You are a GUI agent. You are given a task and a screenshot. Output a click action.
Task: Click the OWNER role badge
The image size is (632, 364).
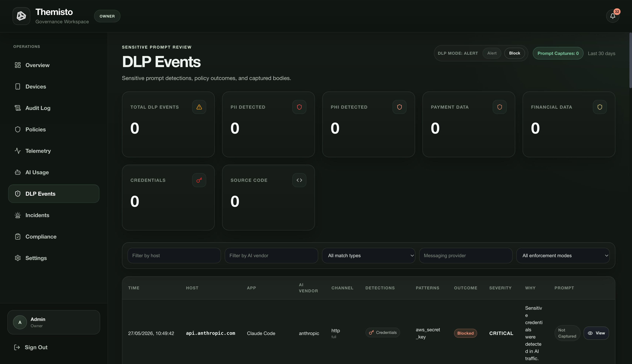point(107,16)
